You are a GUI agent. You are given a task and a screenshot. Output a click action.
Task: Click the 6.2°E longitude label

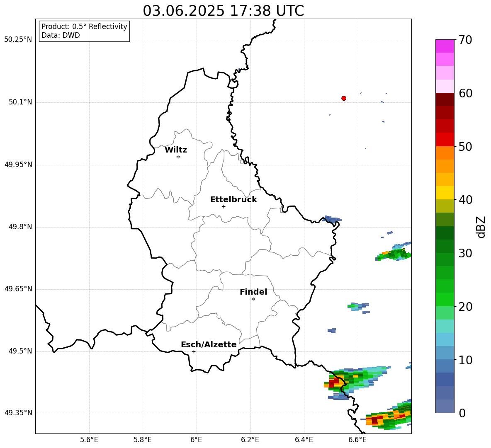tap(250, 440)
